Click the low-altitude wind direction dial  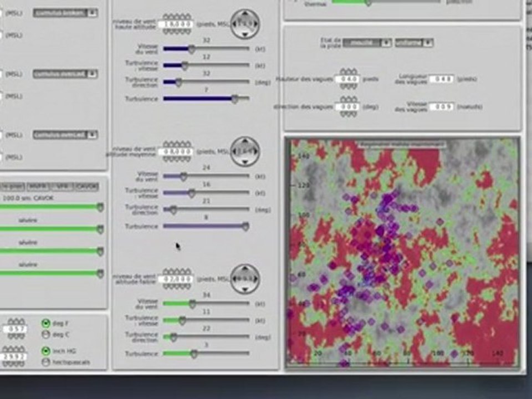click(245, 279)
